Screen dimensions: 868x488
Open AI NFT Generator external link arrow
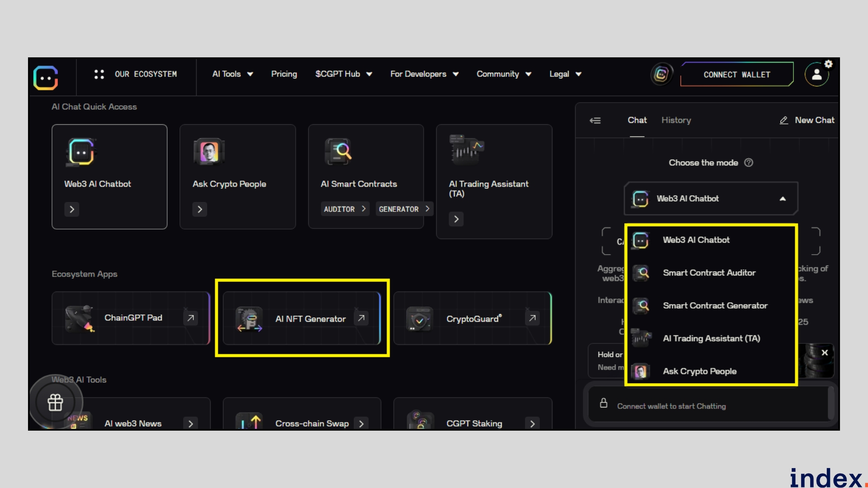(x=361, y=318)
